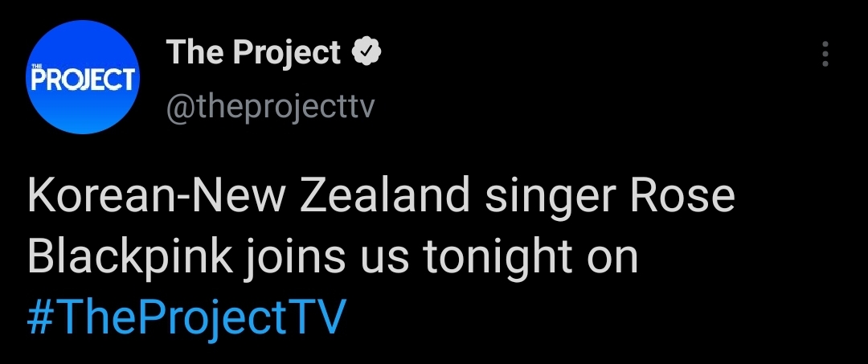The image size is (868, 364).
Task: Open the three-dot more options menu
Action: tap(825, 54)
